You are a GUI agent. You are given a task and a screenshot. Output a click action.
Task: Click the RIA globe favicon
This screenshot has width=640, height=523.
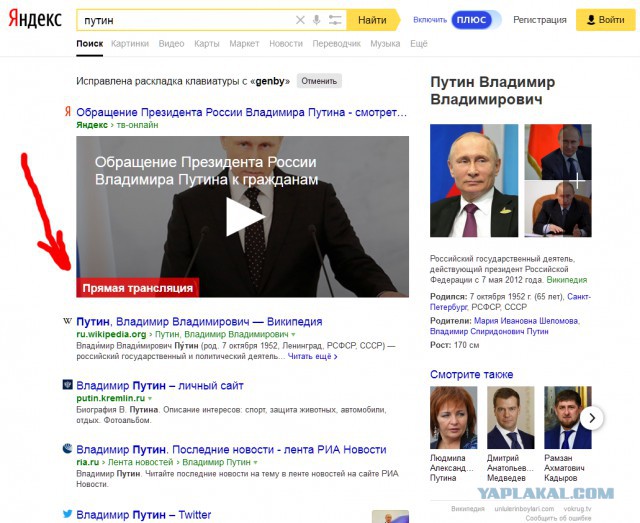tap(67, 449)
